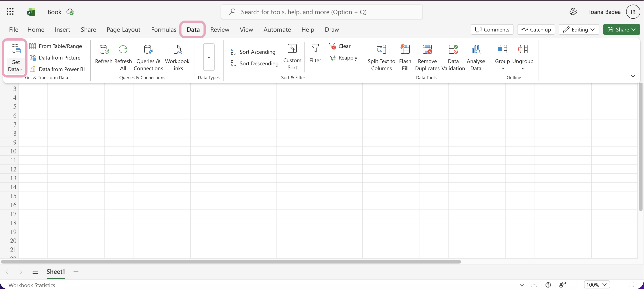Open the Review tab
This screenshot has width=644, height=289.
pyautogui.click(x=219, y=30)
